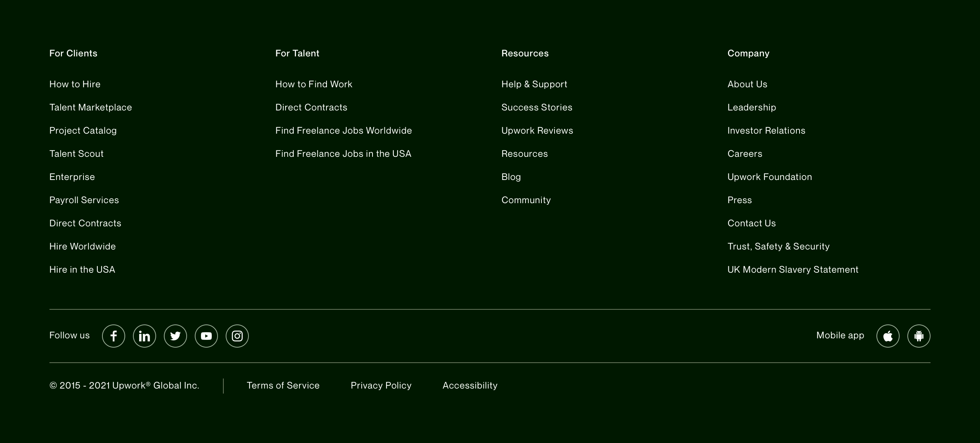Viewport: 980px width, 443px height.
Task: Click Payroll Services link
Action: [x=84, y=200]
